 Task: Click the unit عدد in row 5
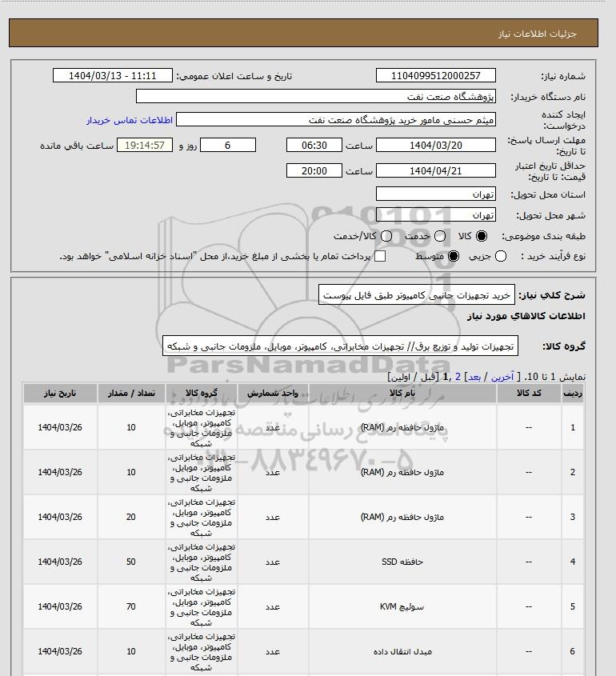273,606
